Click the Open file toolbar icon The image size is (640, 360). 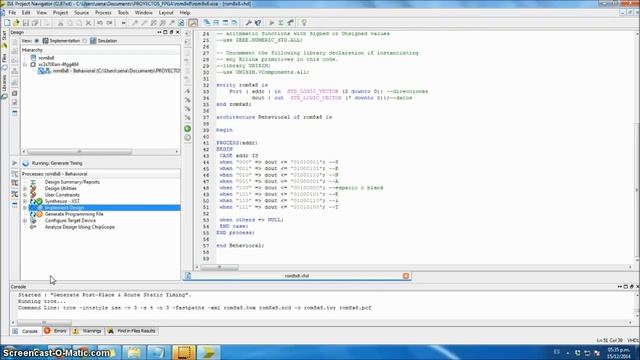click(x=16, y=23)
